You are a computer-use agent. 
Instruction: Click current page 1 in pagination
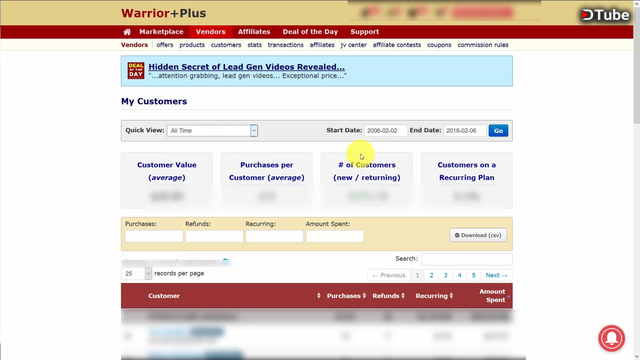tap(417, 275)
